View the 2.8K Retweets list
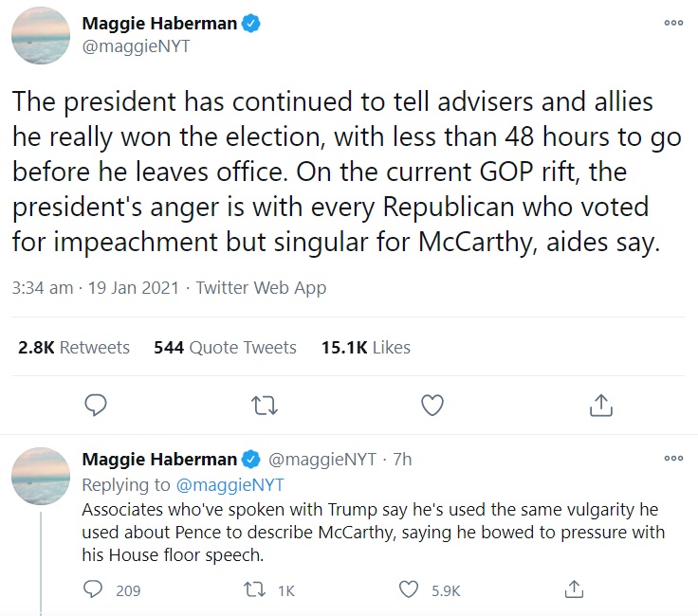 tap(74, 348)
